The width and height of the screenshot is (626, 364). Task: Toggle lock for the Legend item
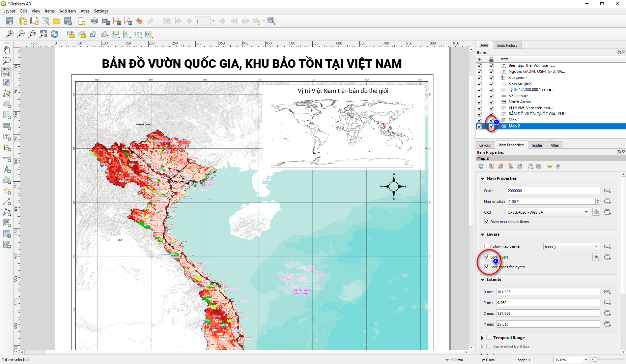(x=491, y=78)
